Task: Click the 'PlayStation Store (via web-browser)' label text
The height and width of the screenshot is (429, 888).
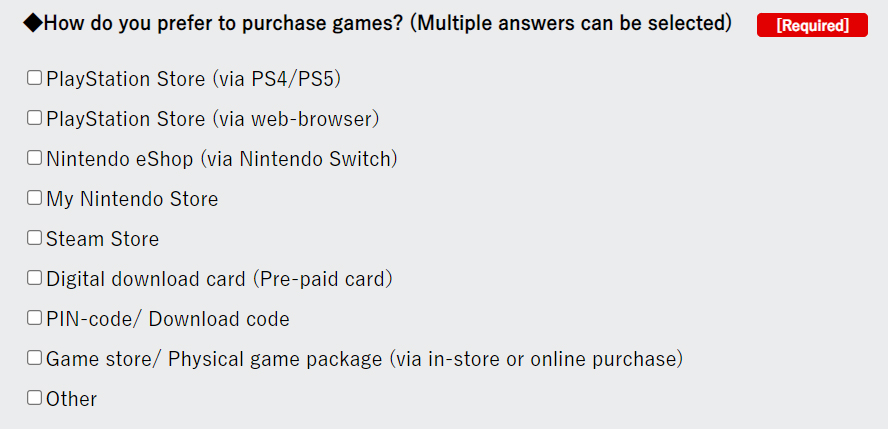Action: pos(213,119)
